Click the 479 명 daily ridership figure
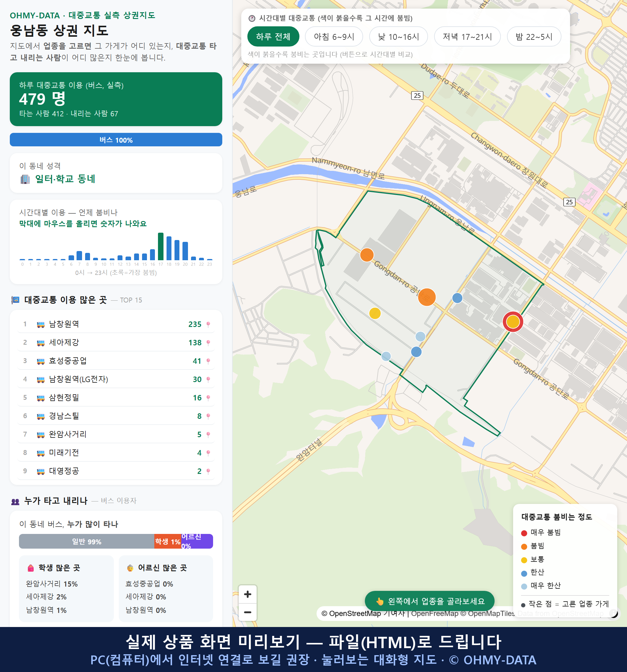The image size is (627, 672). 42,99
